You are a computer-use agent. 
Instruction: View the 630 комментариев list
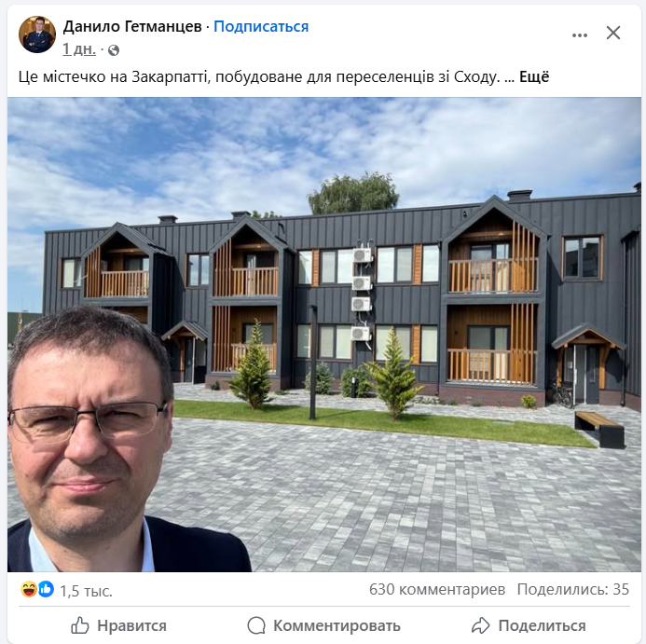click(x=437, y=589)
